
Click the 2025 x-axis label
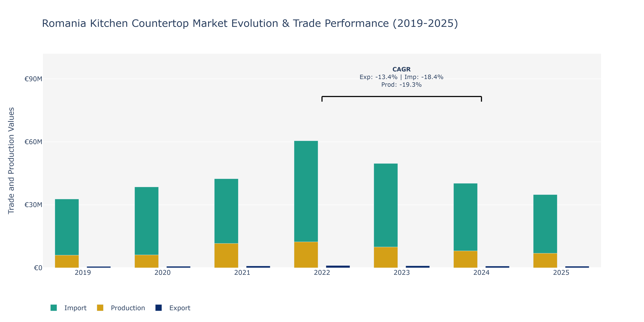[x=561, y=272]
